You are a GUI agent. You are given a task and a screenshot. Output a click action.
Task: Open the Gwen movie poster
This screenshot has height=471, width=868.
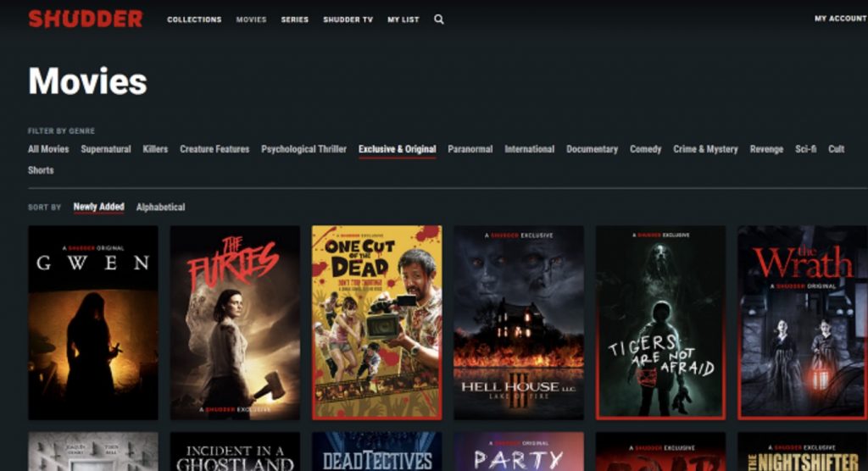click(93, 322)
